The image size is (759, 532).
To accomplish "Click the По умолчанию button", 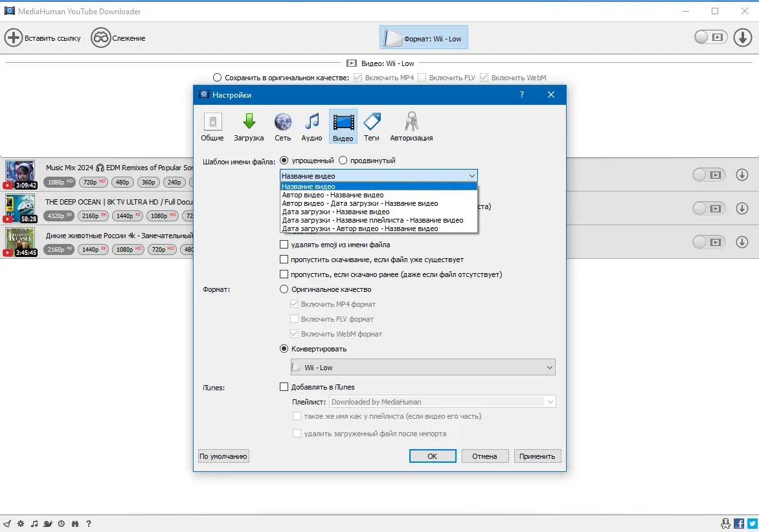I will [x=223, y=456].
